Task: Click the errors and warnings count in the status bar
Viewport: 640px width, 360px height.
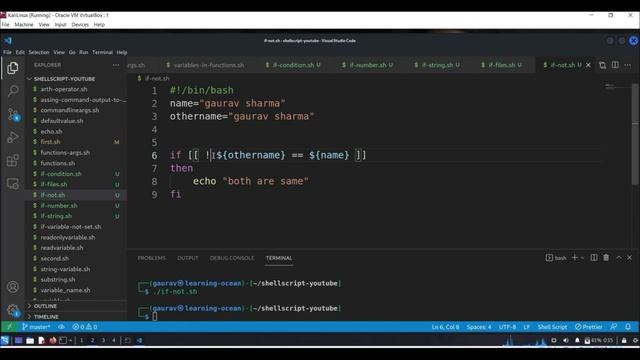Action: (x=84, y=327)
